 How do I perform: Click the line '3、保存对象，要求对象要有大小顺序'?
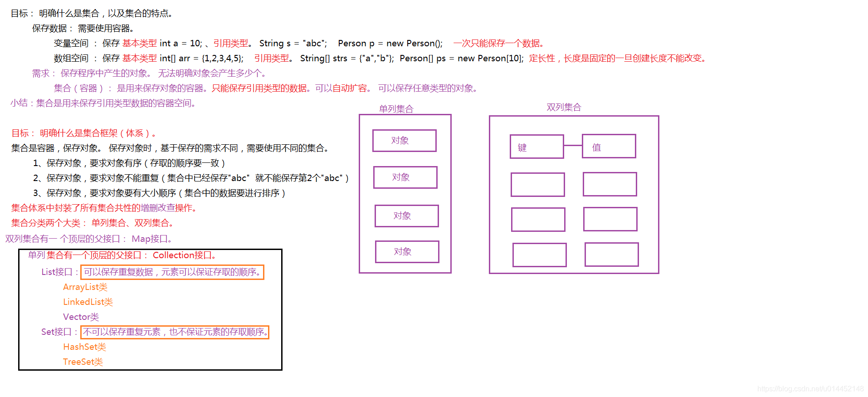(x=159, y=193)
